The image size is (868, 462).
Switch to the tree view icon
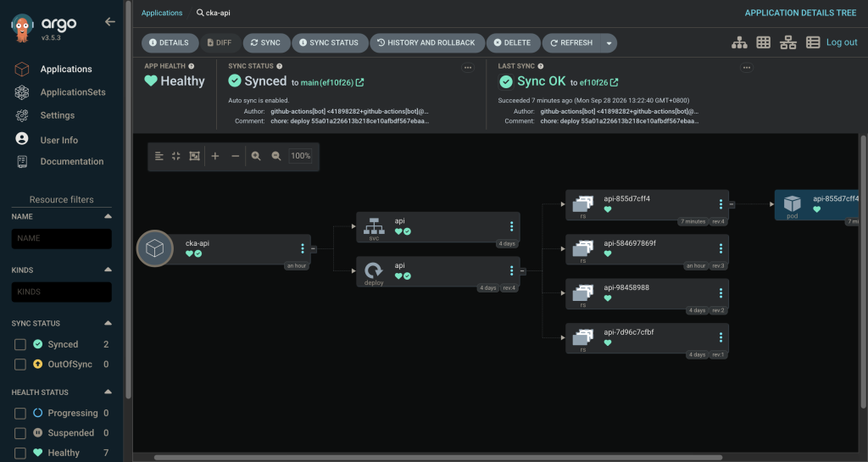[x=739, y=42]
